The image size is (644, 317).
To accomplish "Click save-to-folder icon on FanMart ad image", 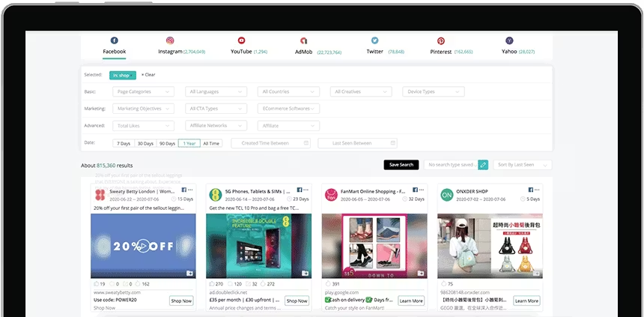I will [420, 273].
